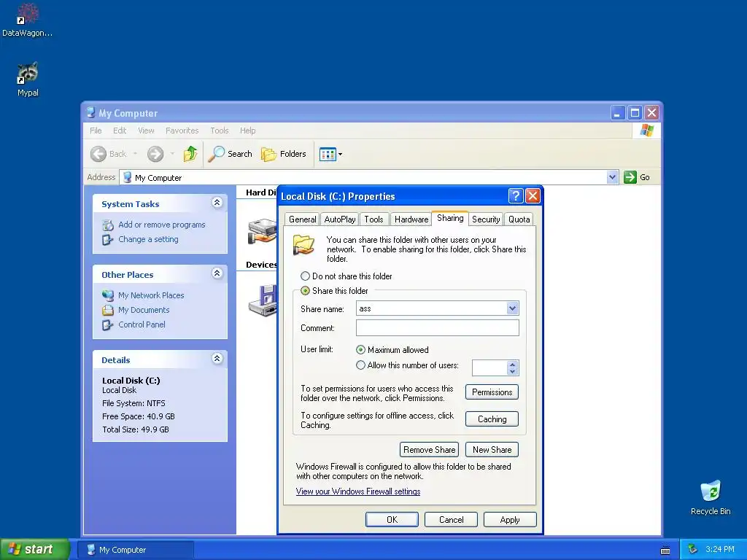Image resolution: width=747 pixels, height=560 pixels.
Task: Decrease number of users with down arrow
Action: tap(512, 371)
